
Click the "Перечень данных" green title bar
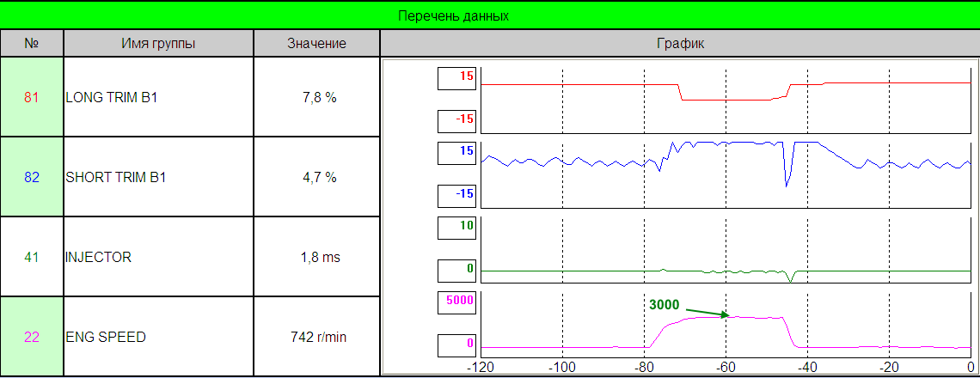pyautogui.click(x=490, y=15)
